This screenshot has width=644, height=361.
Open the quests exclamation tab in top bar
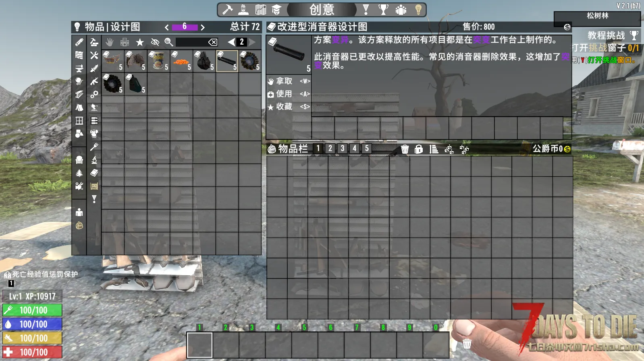click(366, 9)
